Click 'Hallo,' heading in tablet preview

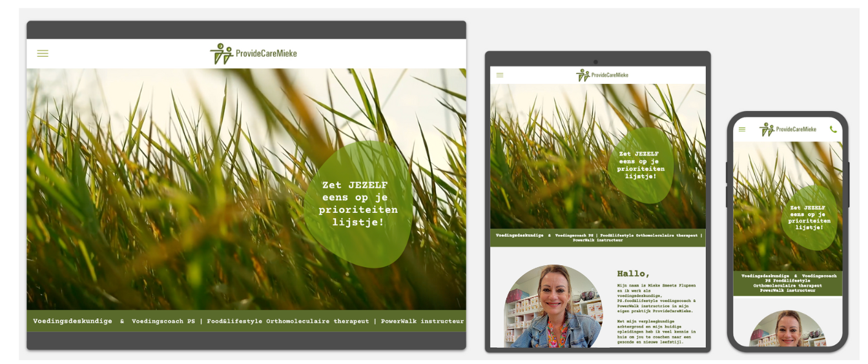[634, 274]
